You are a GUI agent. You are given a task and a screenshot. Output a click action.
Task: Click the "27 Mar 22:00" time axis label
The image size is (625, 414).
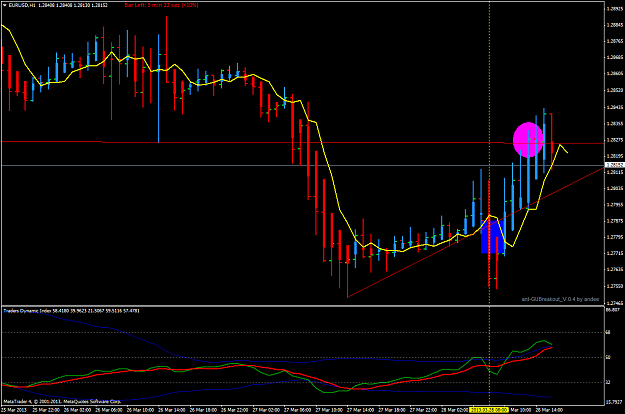coord(423,410)
